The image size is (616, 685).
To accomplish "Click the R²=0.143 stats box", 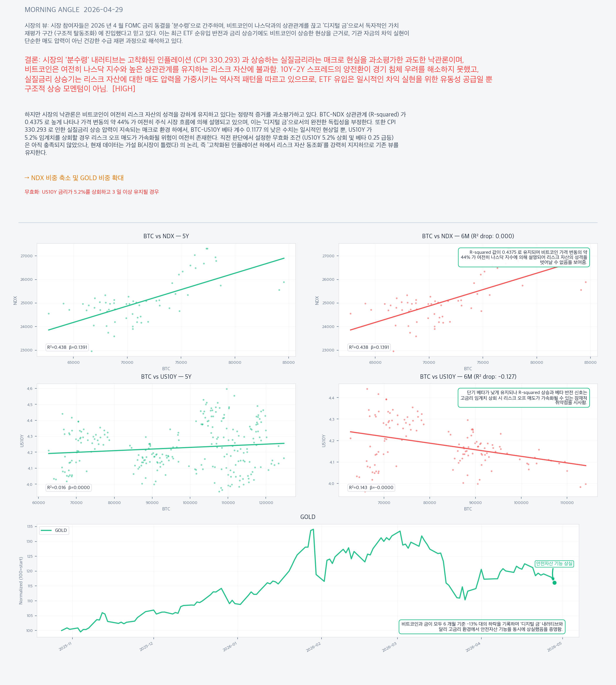I will coord(371,488).
